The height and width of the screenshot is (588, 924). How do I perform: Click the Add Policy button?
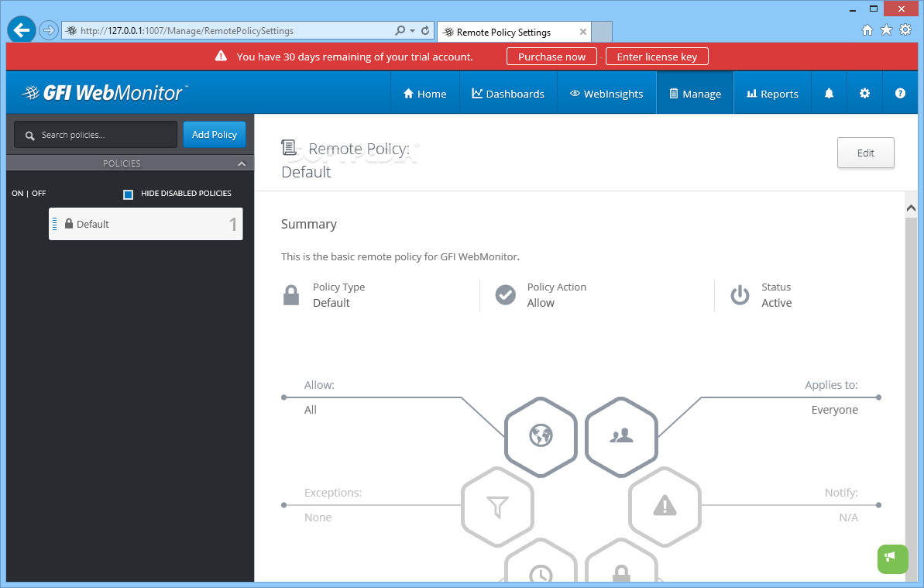[x=215, y=134]
